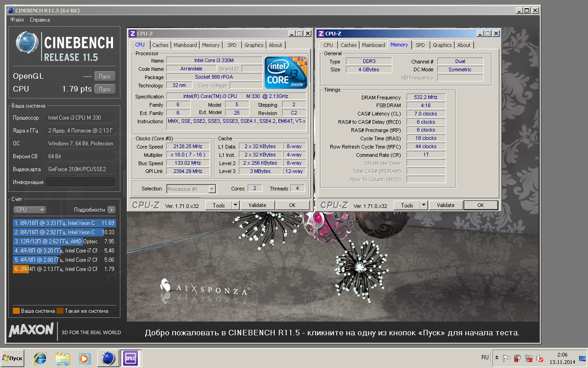Click OK in left CPU-Z window
The width and height of the screenshot is (588, 368).
click(x=292, y=205)
